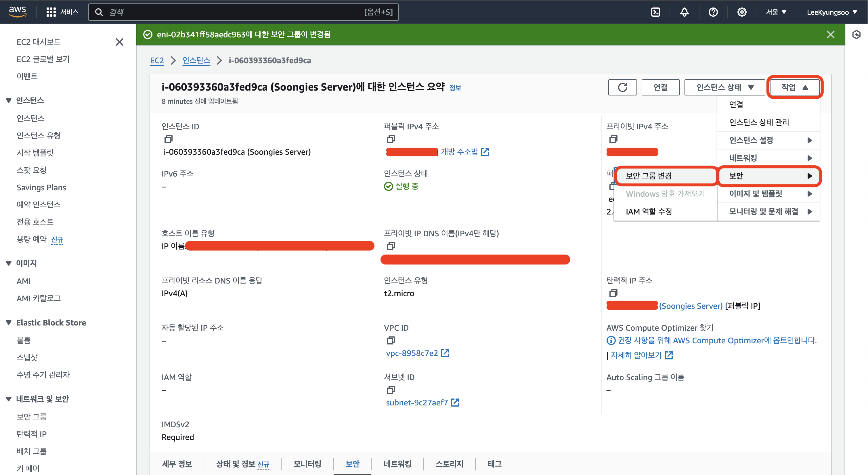Collapse the Elastic Block Store section
This screenshot has width=868, height=475.
tap(9, 323)
